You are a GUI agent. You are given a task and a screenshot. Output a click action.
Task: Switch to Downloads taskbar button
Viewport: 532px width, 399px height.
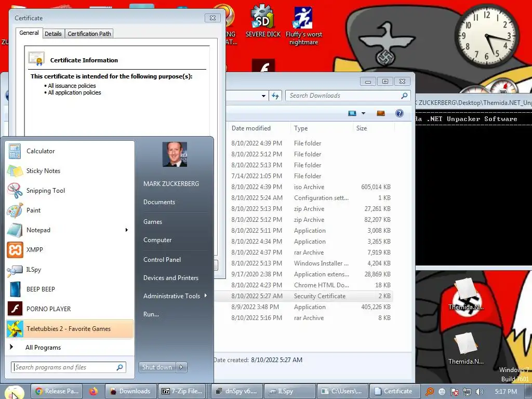tap(130, 391)
